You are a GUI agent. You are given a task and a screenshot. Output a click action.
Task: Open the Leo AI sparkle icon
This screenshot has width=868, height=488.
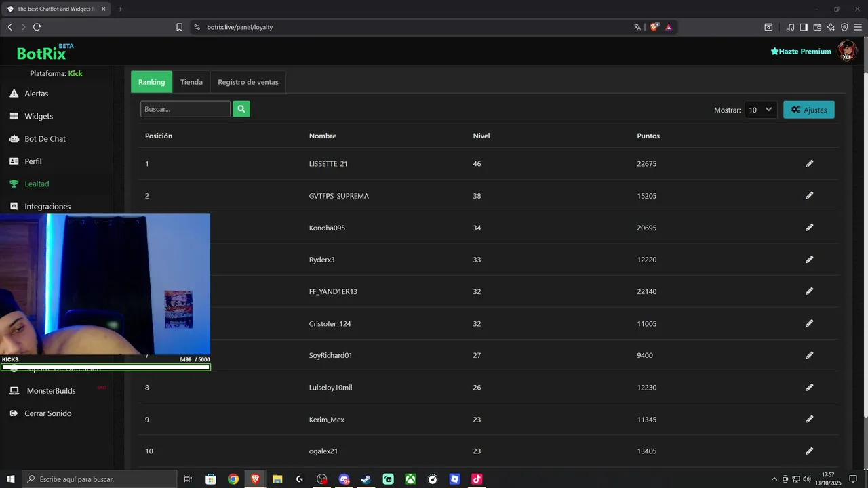831,27
